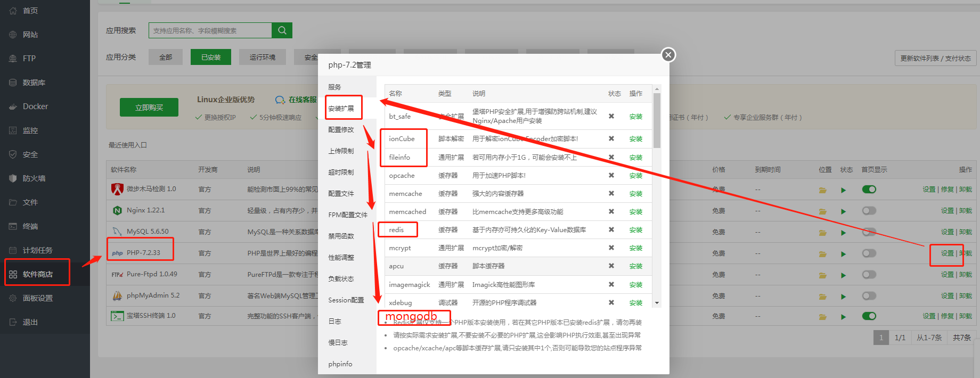Click the play status icon in Nginx row
Screen dimensions: 980x378
click(843, 211)
